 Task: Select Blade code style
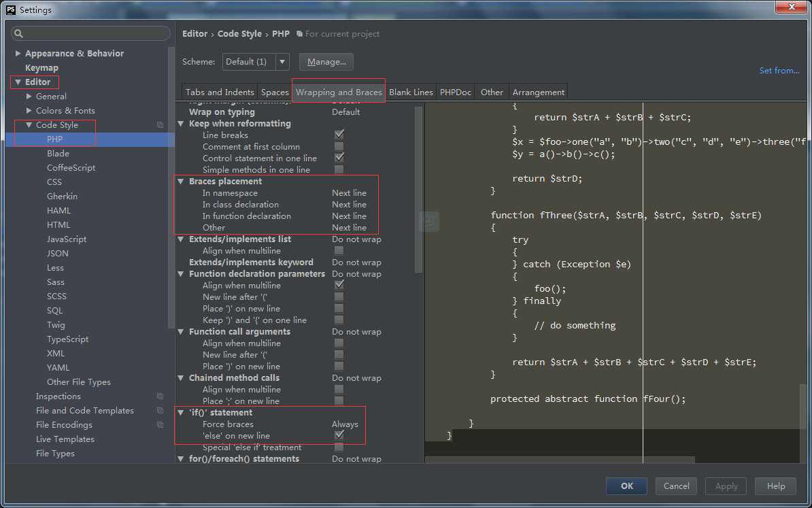[58, 153]
